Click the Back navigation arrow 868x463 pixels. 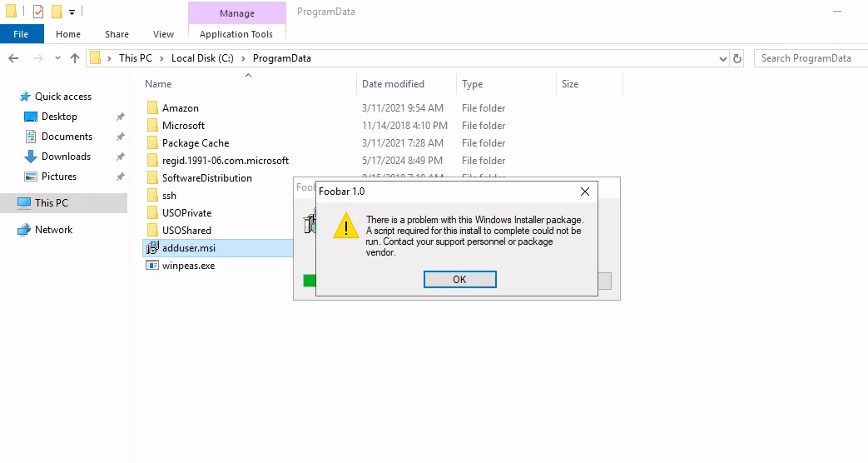coord(14,58)
